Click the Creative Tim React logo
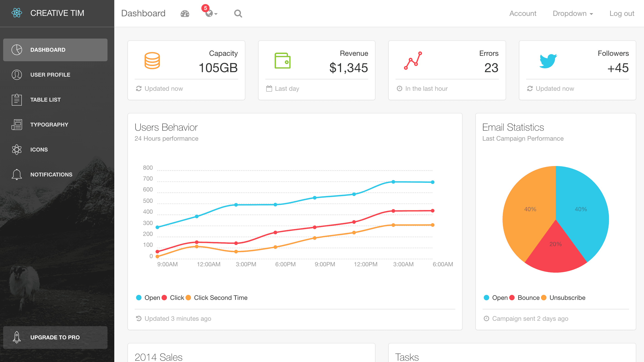This screenshot has width=644, height=362. (17, 13)
